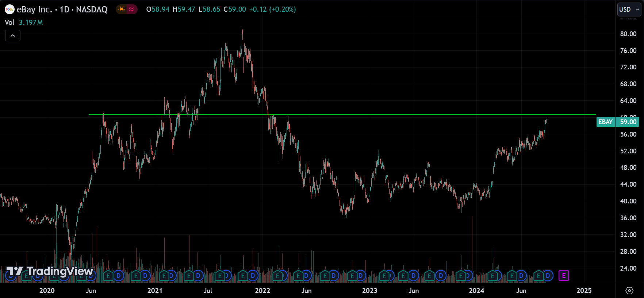The width and height of the screenshot is (644, 298).
Task: Click the 76.00 price axis label
Action: tap(628, 51)
